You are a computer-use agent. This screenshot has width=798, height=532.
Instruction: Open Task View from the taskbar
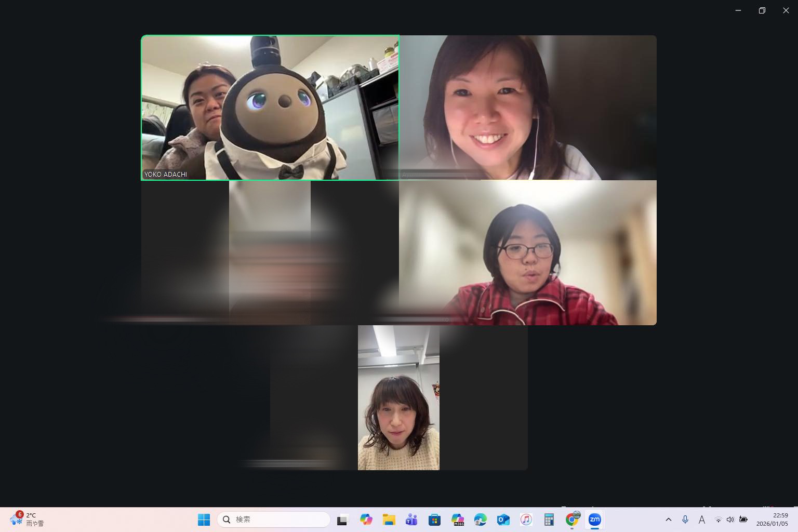tap(342, 520)
